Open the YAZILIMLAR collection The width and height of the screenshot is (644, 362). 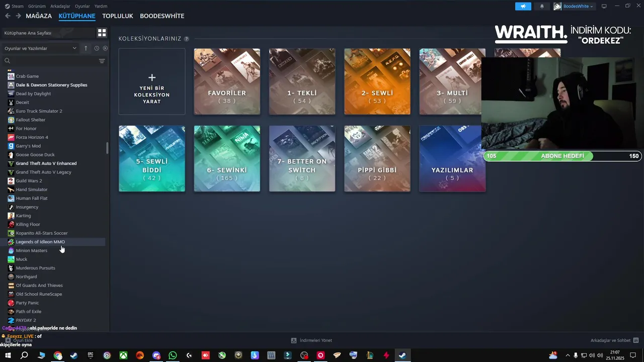pyautogui.click(x=452, y=159)
